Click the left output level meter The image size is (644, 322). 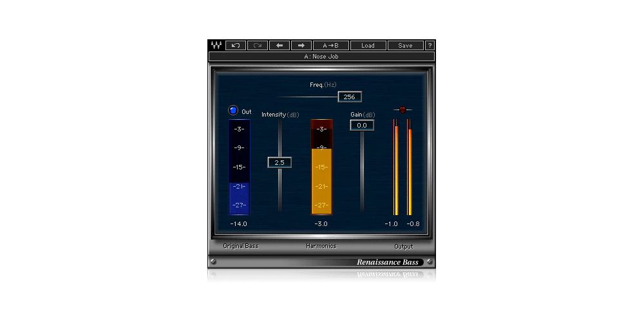pyautogui.click(x=396, y=167)
